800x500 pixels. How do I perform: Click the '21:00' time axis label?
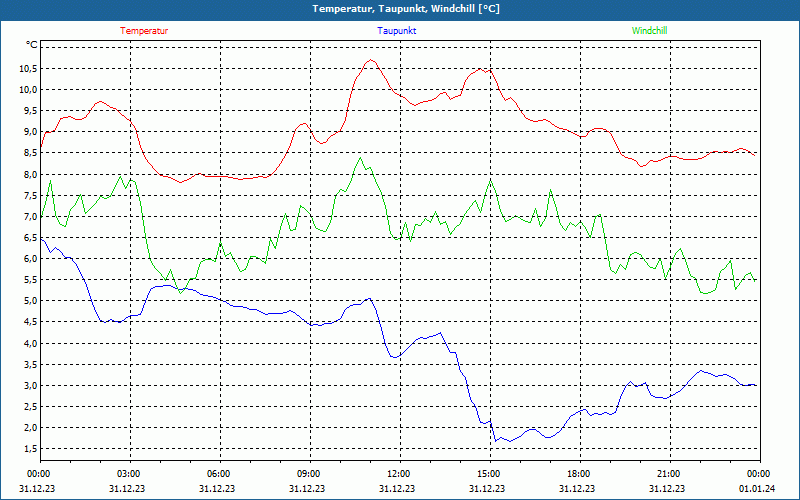(669, 474)
